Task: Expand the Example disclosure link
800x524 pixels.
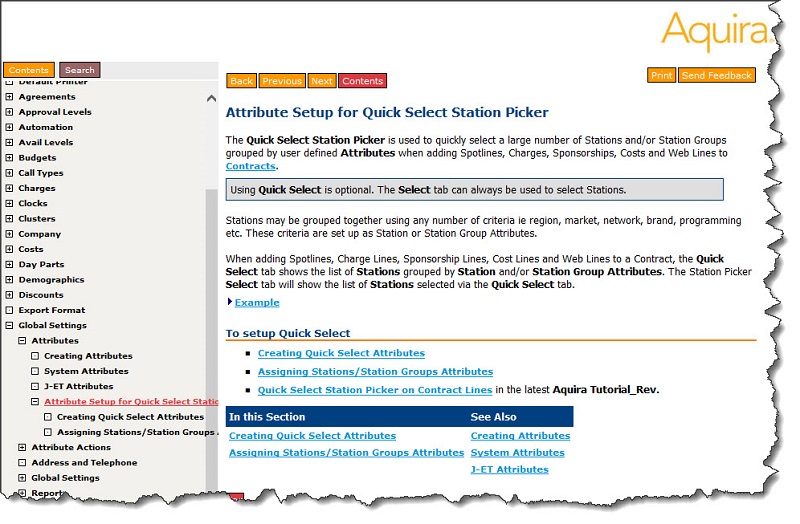Action: pos(257,303)
